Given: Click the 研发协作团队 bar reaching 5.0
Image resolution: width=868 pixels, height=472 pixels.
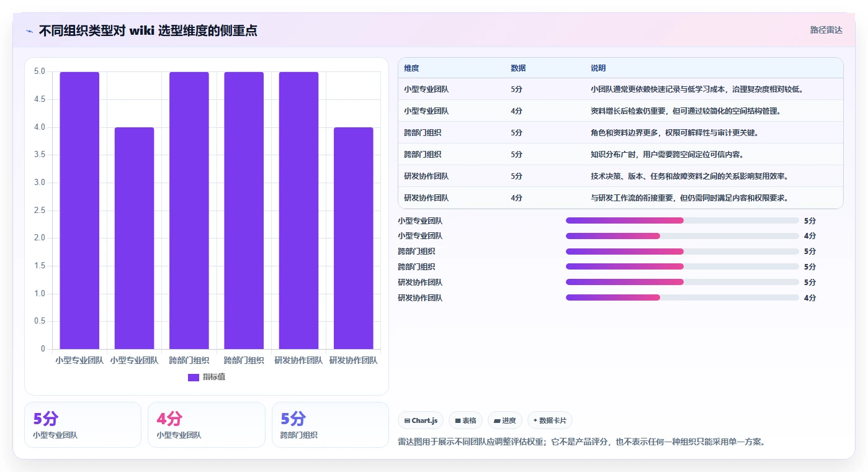Looking at the screenshot, I should pos(298,210).
